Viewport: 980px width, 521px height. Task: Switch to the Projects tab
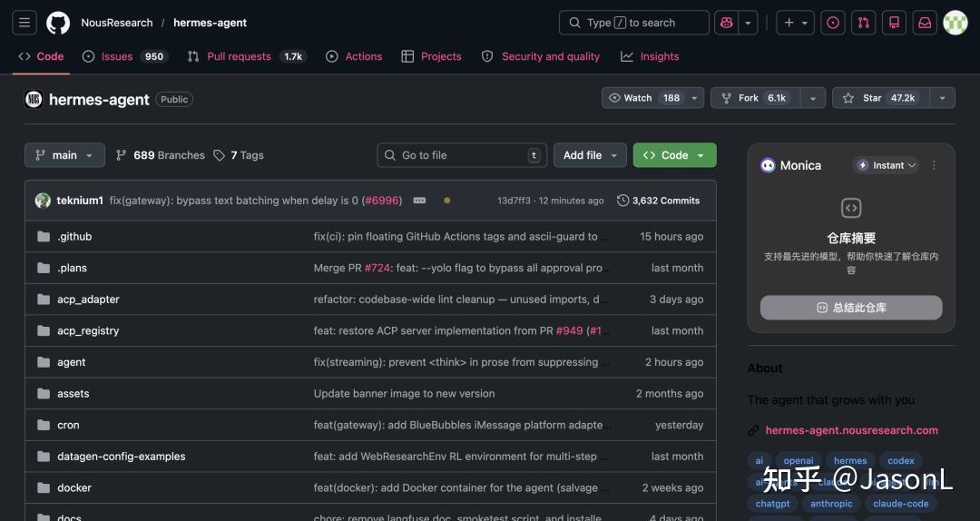(x=431, y=56)
